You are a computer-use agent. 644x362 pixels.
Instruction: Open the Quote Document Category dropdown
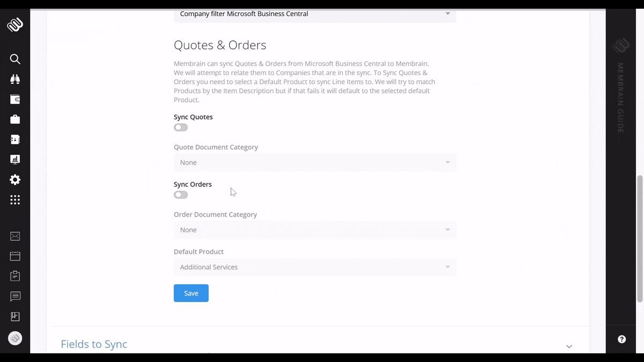[315, 162]
